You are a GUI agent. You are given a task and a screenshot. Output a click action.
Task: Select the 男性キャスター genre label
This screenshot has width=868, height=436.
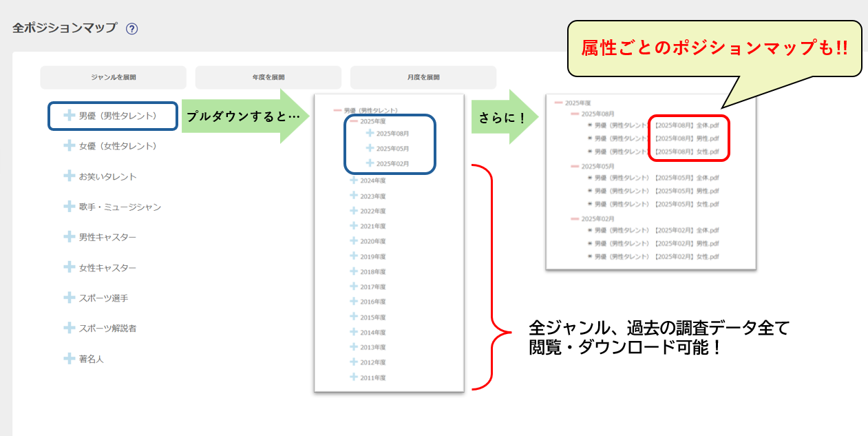click(107, 238)
